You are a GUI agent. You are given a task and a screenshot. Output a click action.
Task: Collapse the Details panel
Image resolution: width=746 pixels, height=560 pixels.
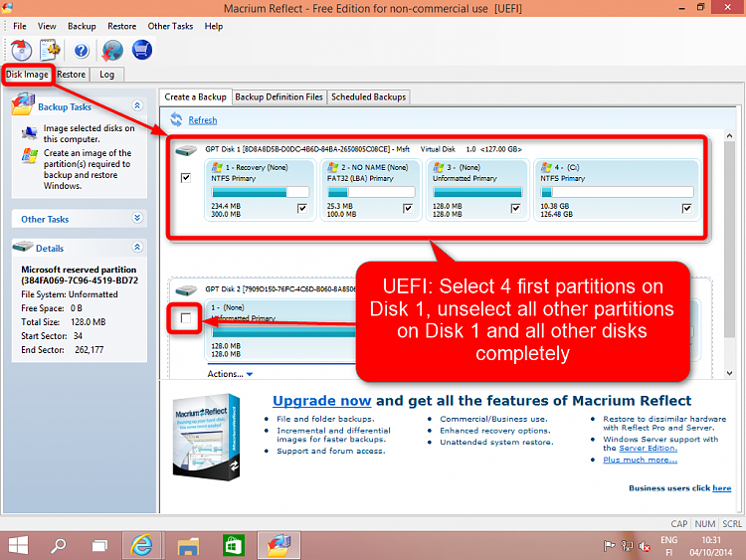137,247
